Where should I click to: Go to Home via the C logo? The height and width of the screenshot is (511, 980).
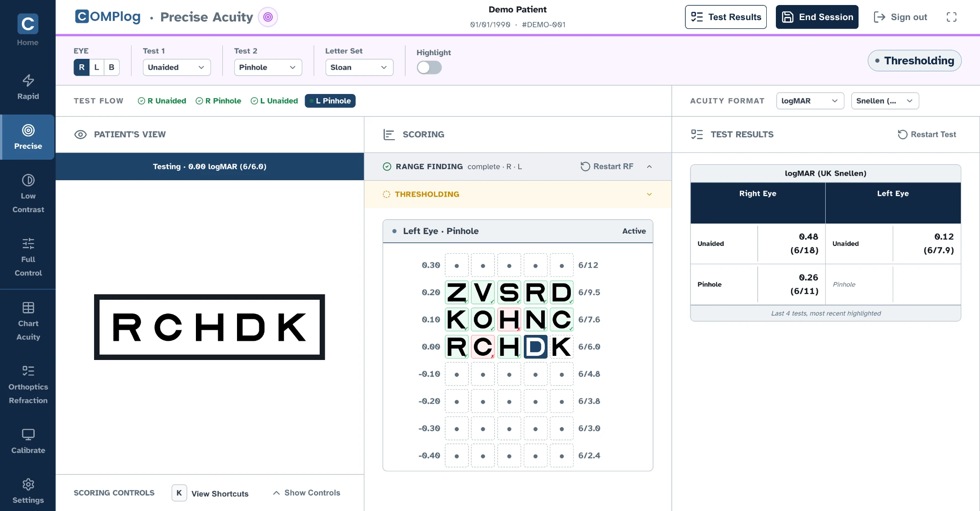27,30
